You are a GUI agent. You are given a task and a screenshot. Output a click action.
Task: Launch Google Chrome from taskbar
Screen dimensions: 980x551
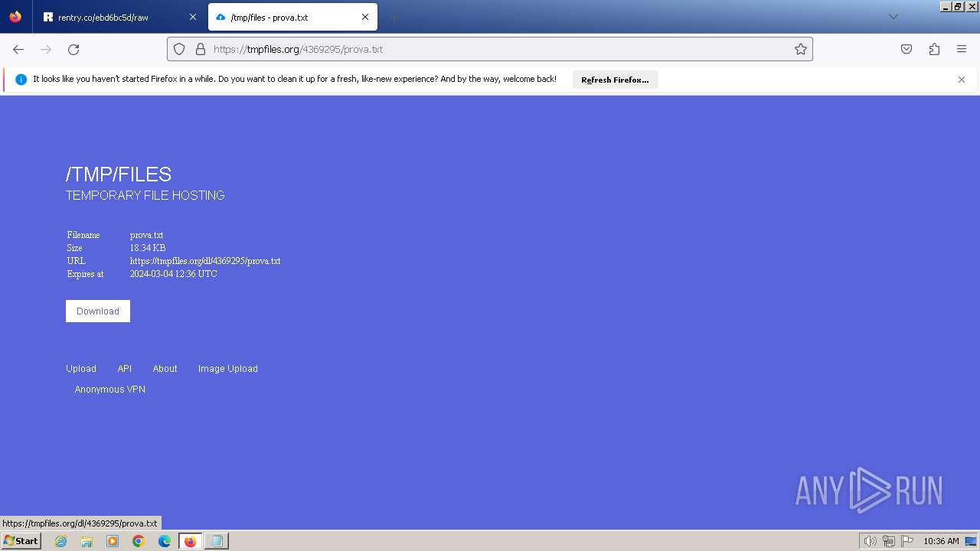click(139, 541)
